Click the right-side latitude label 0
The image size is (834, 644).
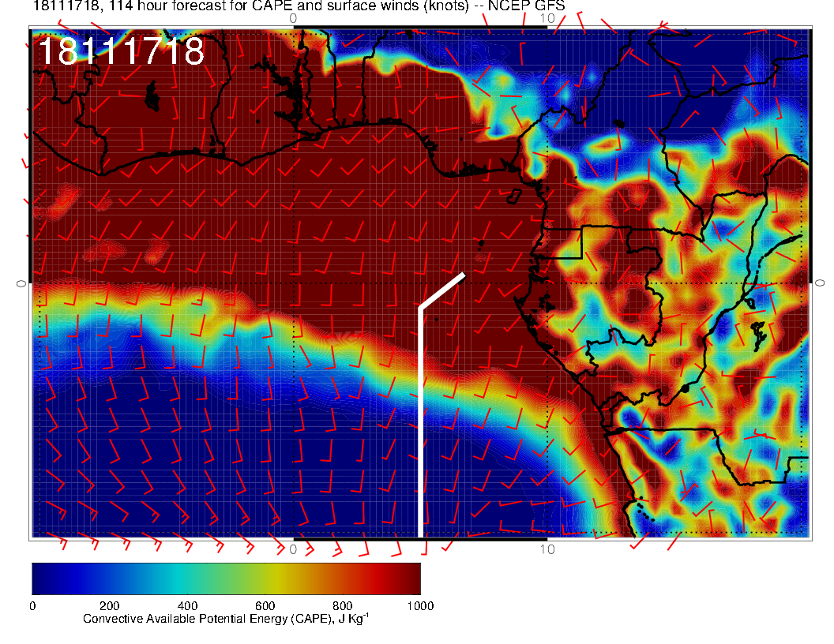[820, 283]
